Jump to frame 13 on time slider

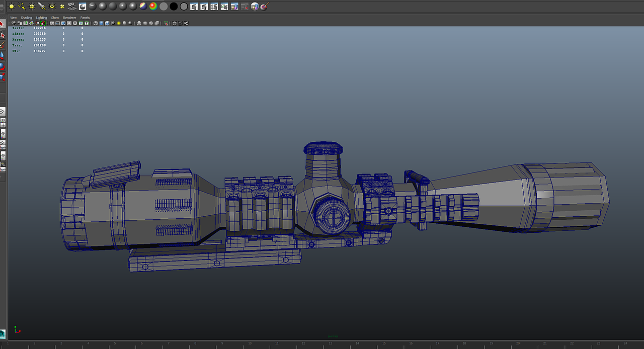coord(330,344)
